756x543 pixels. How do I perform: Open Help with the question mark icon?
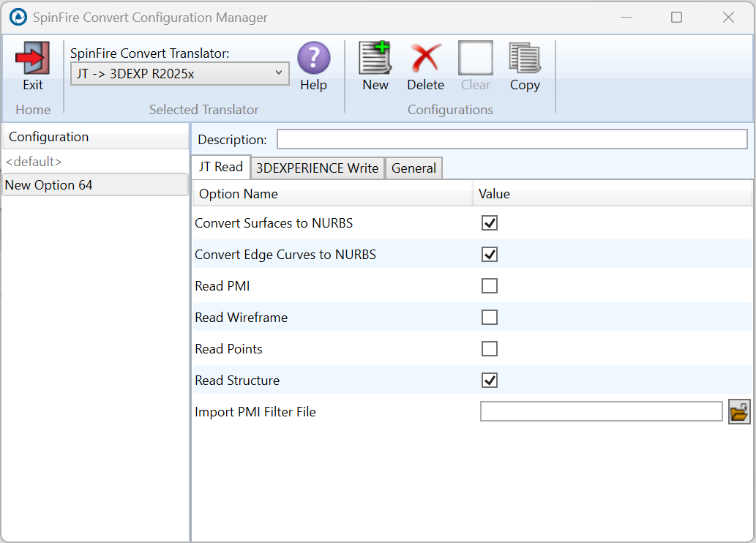coord(313,58)
